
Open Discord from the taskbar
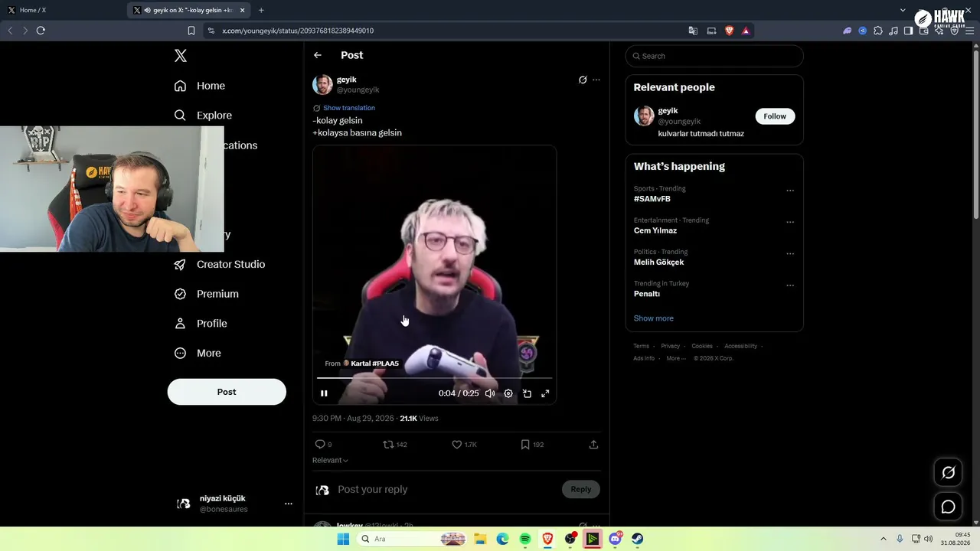click(616, 539)
